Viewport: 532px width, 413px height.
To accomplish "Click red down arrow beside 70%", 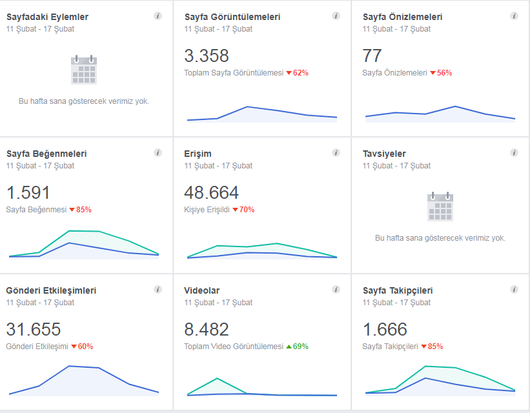I will click(x=235, y=210).
